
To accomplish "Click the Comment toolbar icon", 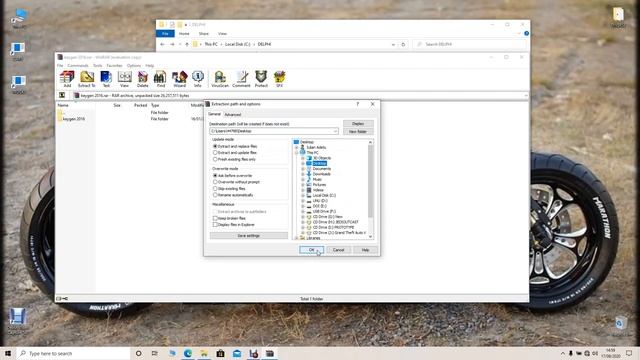I will [x=241, y=78].
